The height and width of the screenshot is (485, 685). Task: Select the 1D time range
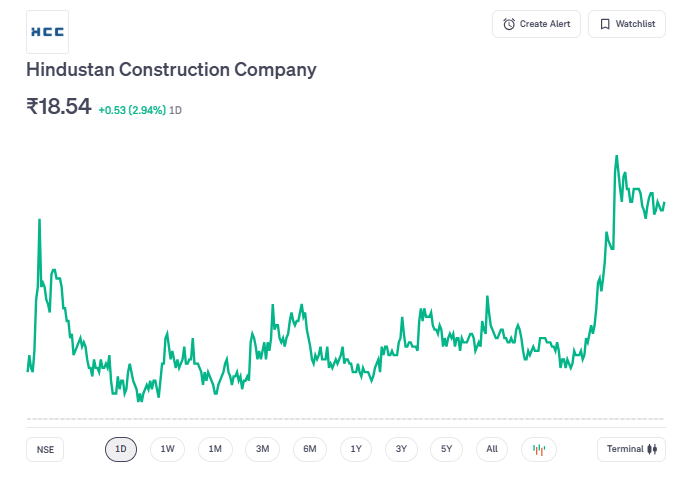coord(121,449)
